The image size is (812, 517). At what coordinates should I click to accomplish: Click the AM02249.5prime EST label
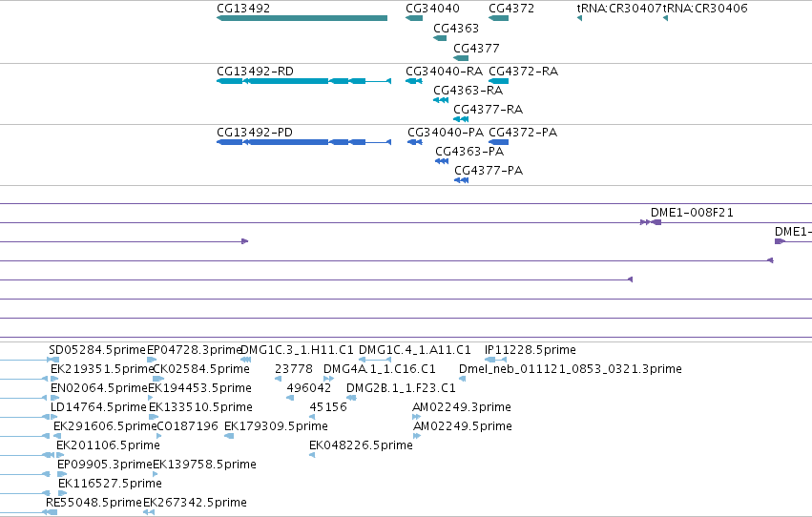coord(463,427)
